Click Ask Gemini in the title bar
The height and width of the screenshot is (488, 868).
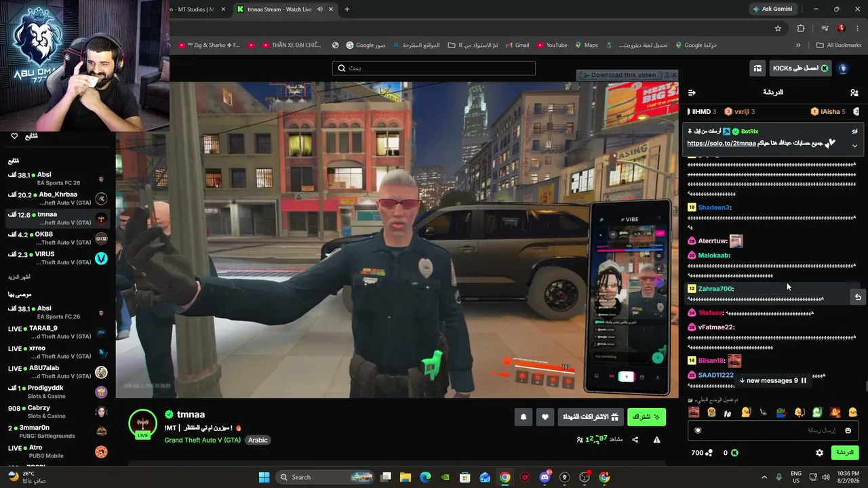pos(772,9)
